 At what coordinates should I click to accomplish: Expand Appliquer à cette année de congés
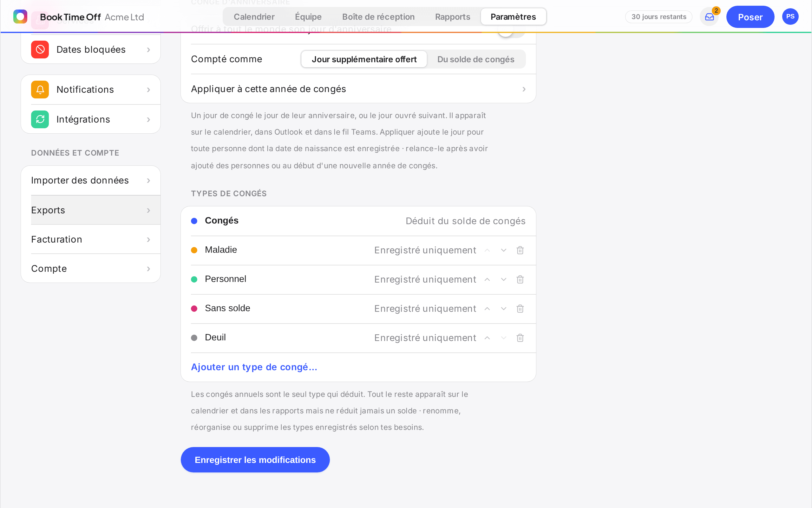click(x=358, y=89)
